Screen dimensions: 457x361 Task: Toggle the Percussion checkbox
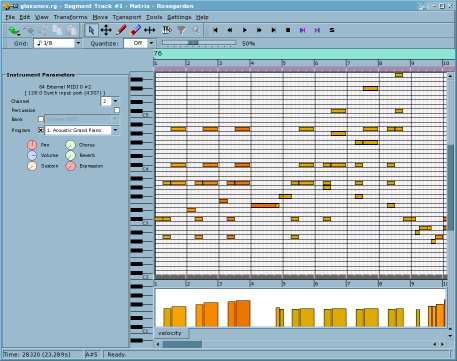[x=117, y=110]
